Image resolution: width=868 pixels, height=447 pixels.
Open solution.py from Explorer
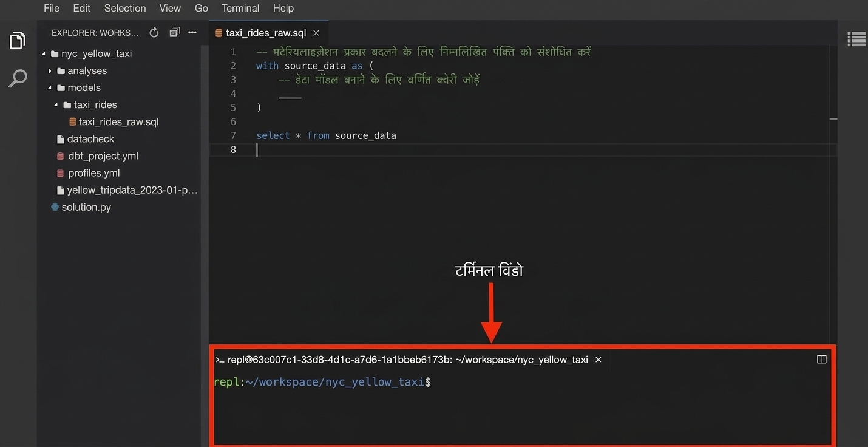86,207
